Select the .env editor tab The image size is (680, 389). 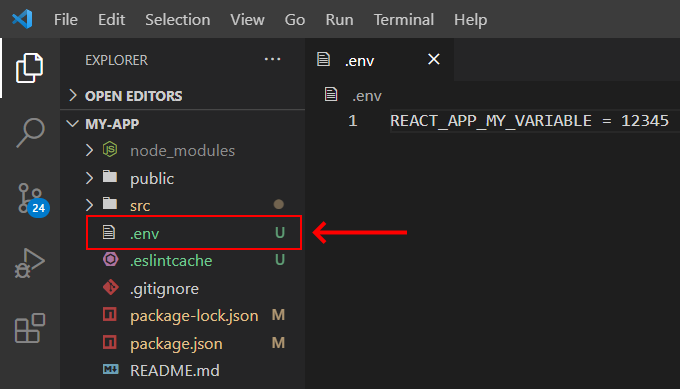click(379, 59)
